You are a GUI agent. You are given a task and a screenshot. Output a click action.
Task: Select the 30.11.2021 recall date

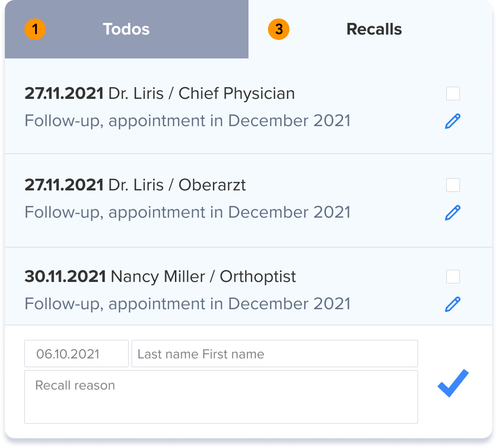click(x=65, y=277)
